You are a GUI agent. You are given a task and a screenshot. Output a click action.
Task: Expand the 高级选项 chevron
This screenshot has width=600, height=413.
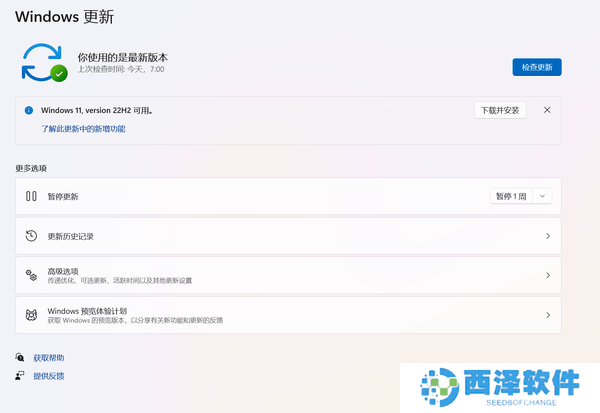pos(548,275)
